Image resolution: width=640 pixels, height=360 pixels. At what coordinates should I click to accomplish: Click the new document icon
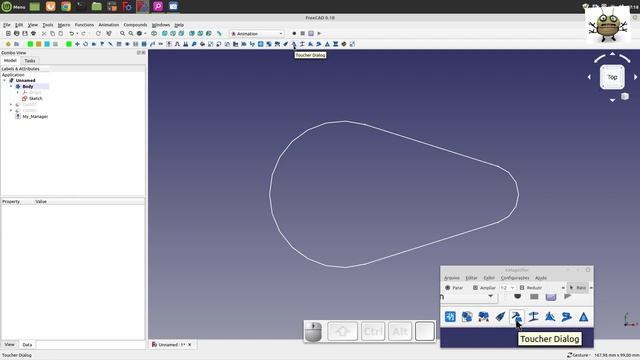(8, 33)
